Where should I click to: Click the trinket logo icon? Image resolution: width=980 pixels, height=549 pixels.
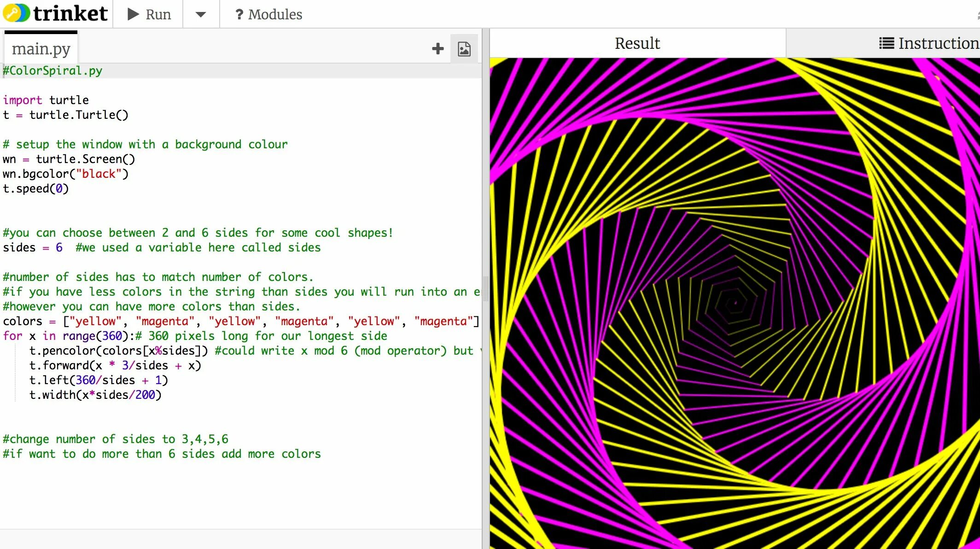[x=17, y=13]
